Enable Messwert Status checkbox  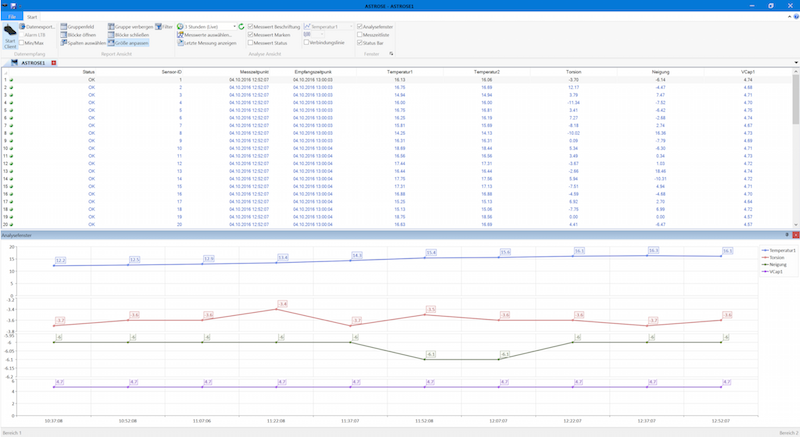pos(251,43)
